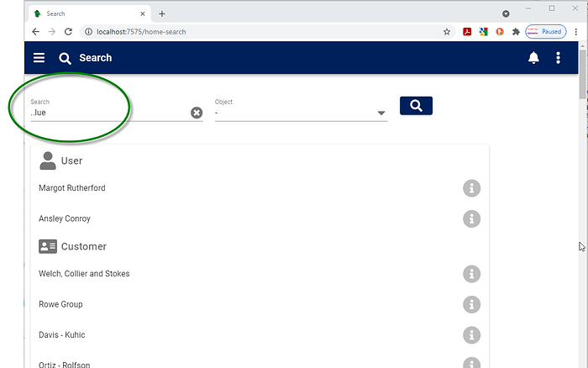Open the Chrome three-dot menu
Image resolution: width=588 pixels, height=368 pixels.
pyautogui.click(x=576, y=32)
